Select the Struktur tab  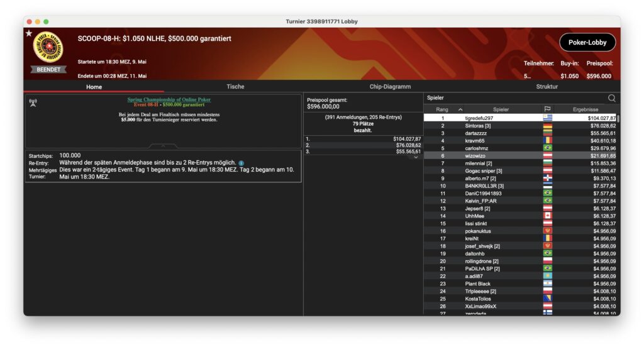(547, 87)
